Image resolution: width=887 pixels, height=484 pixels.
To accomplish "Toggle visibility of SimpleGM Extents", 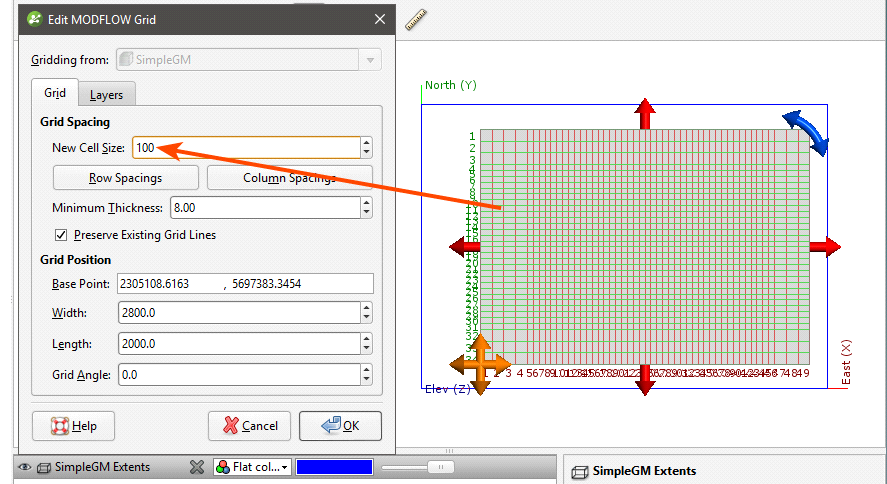I will pos(24,467).
